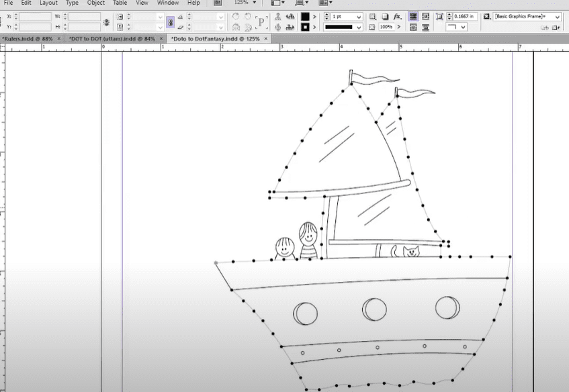The height and width of the screenshot is (392, 569).
Task: Click the rotate 90° clockwise icon
Action: pos(236,16)
